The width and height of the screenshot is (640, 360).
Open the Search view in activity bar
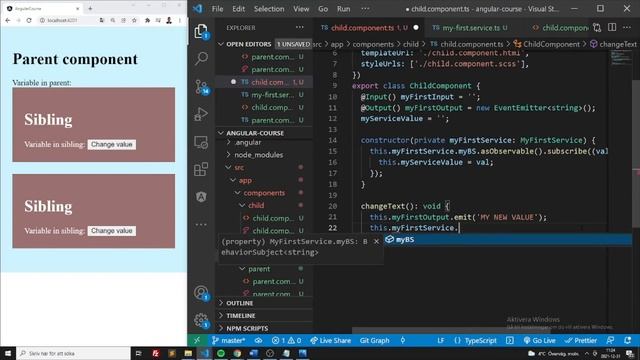point(201,58)
